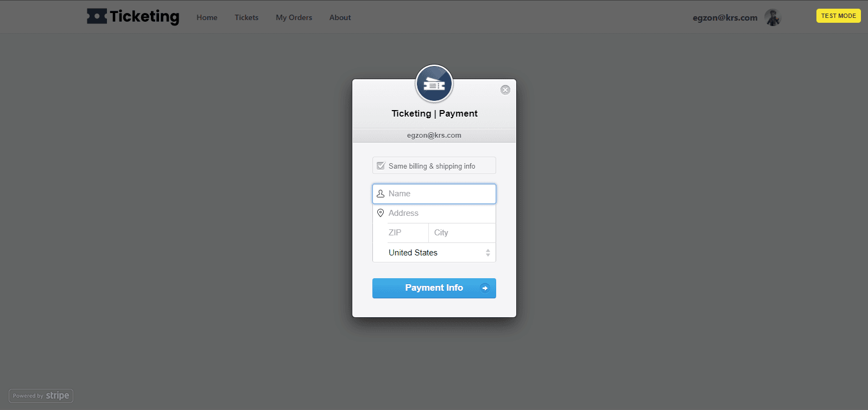Viewport: 868px width, 410px height.
Task: Click the arrow icon on Payment Info
Action: [485, 288]
